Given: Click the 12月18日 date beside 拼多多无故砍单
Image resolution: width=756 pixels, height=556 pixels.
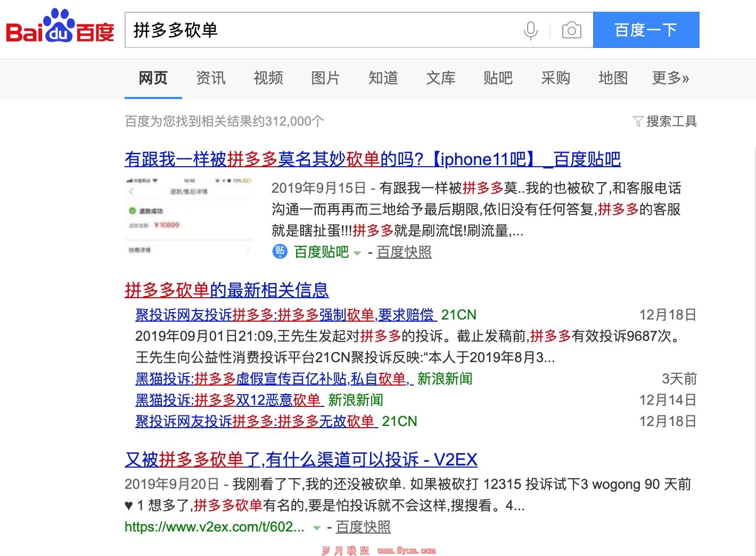Looking at the screenshot, I should pos(668,421).
